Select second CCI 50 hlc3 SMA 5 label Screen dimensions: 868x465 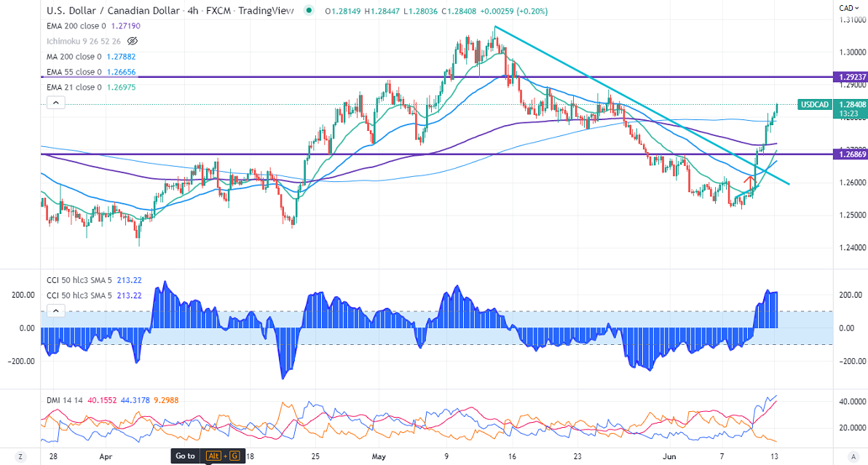[x=79, y=295]
